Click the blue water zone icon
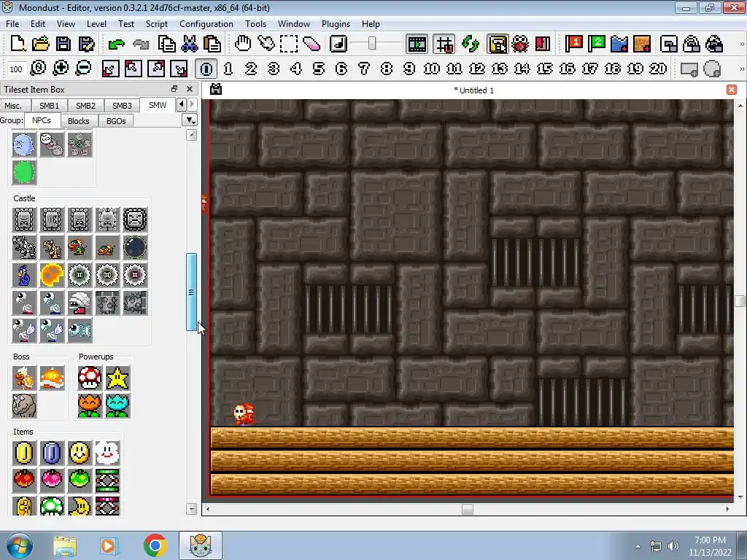 [x=619, y=44]
